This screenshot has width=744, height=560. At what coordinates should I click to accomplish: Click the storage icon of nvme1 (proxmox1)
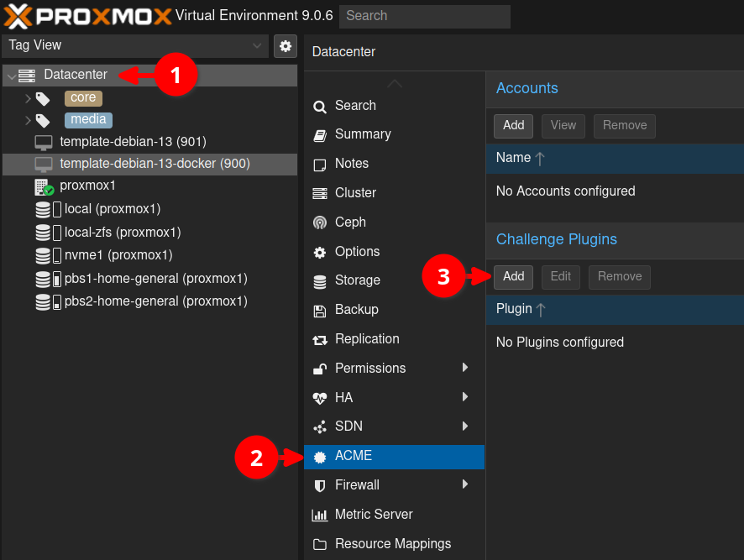coord(49,255)
